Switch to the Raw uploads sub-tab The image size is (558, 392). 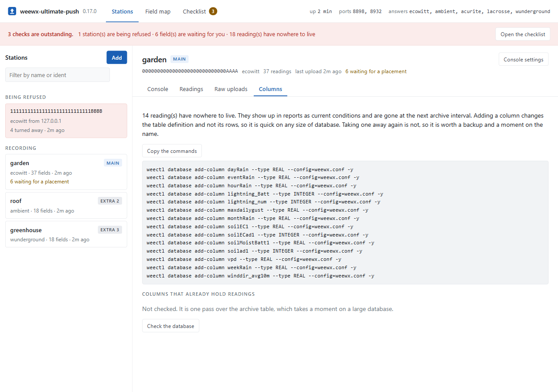pos(231,89)
